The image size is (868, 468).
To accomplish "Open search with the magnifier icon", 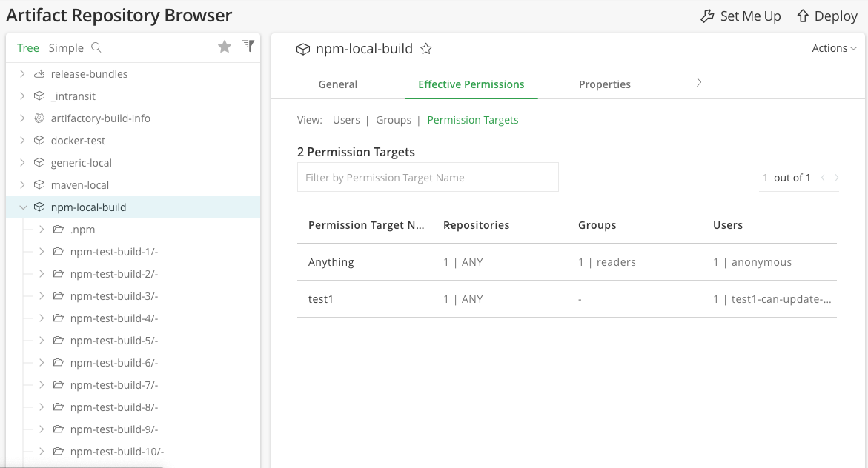I will tap(96, 47).
